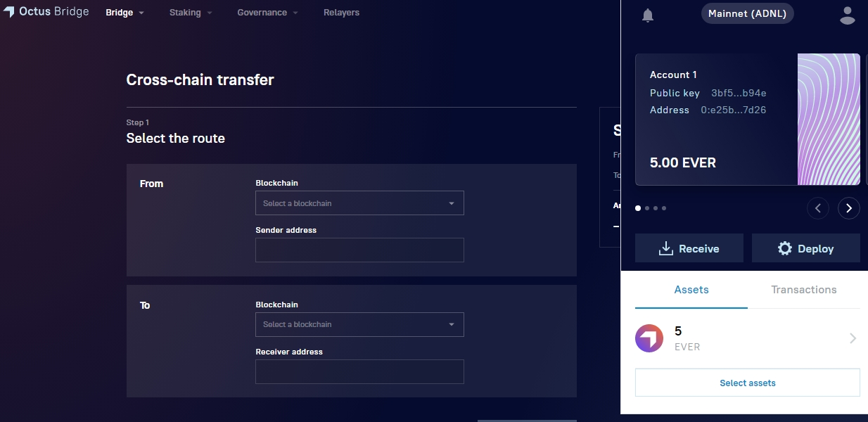Image resolution: width=868 pixels, height=422 pixels.
Task: Switch to the Assets tab
Action: coord(691,290)
